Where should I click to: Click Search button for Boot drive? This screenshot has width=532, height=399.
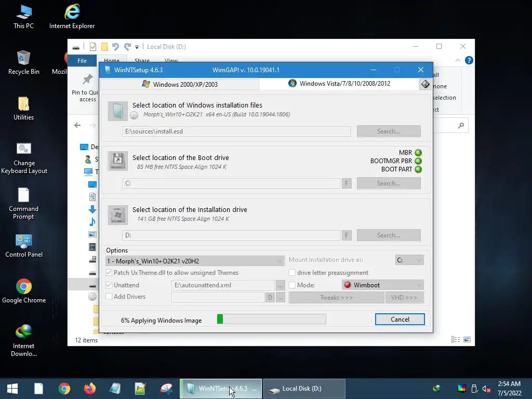389,183
